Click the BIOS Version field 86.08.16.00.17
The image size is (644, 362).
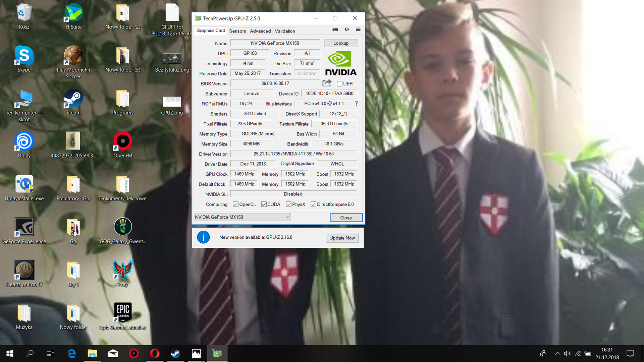[x=275, y=83]
